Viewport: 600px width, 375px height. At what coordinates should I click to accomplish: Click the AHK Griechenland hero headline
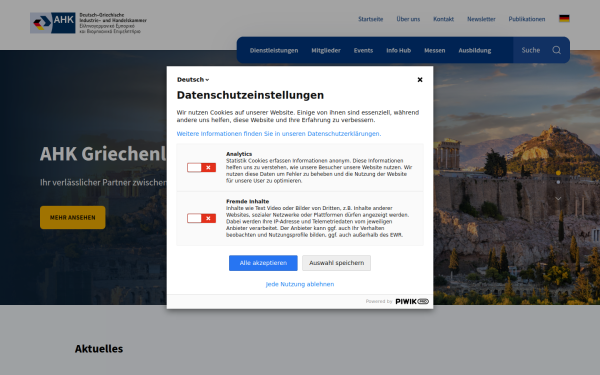tap(103, 154)
